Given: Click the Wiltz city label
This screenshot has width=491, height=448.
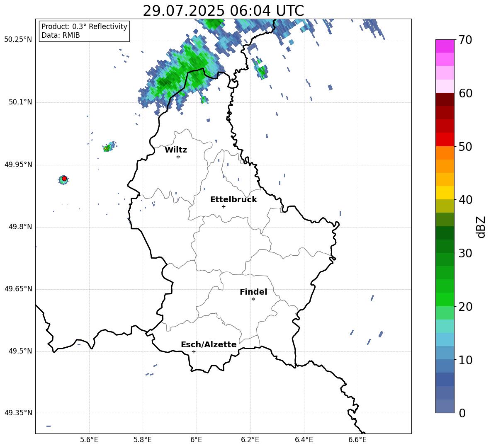Looking at the screenshot, I should [176, 150].
